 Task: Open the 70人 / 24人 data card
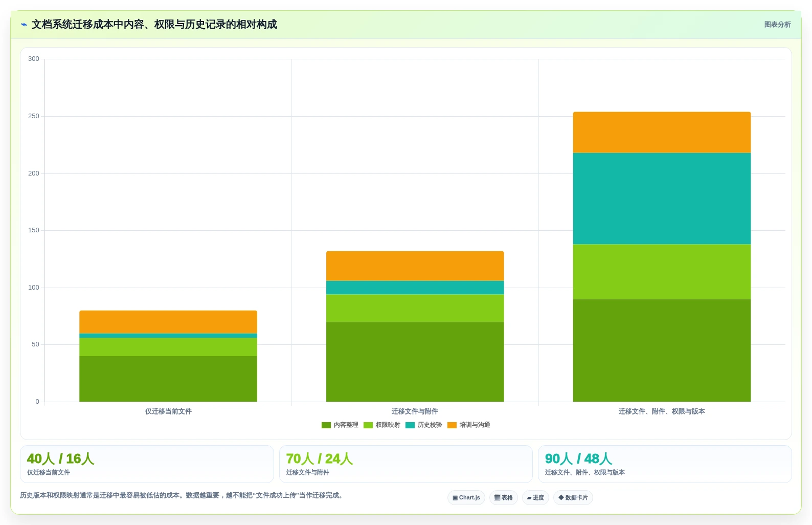[x=406, y=464]
